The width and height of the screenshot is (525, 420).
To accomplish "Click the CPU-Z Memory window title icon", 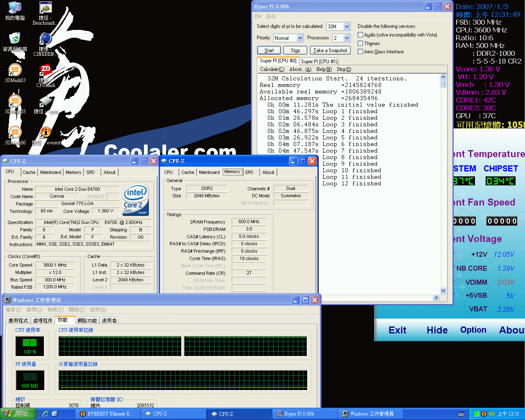I will [x=164, y=161].
